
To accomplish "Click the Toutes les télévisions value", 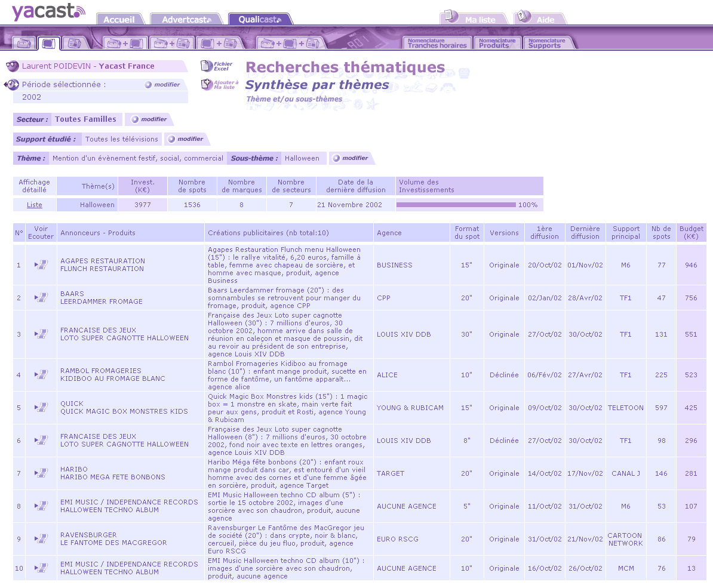I will coord(122,139).
